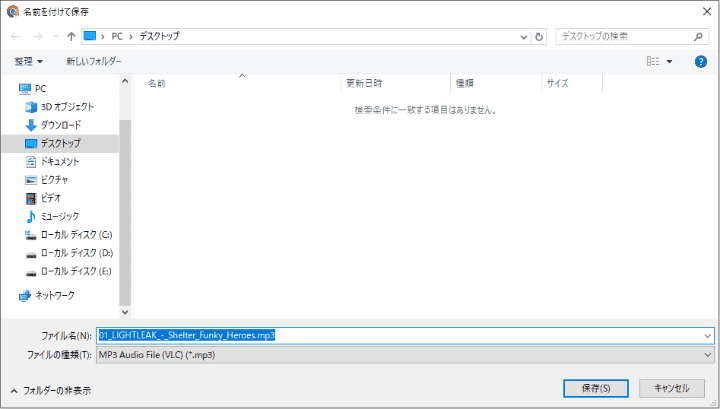Select ネットワーク in navigation pane
The image size is (720, 409).
pos(55,296)
